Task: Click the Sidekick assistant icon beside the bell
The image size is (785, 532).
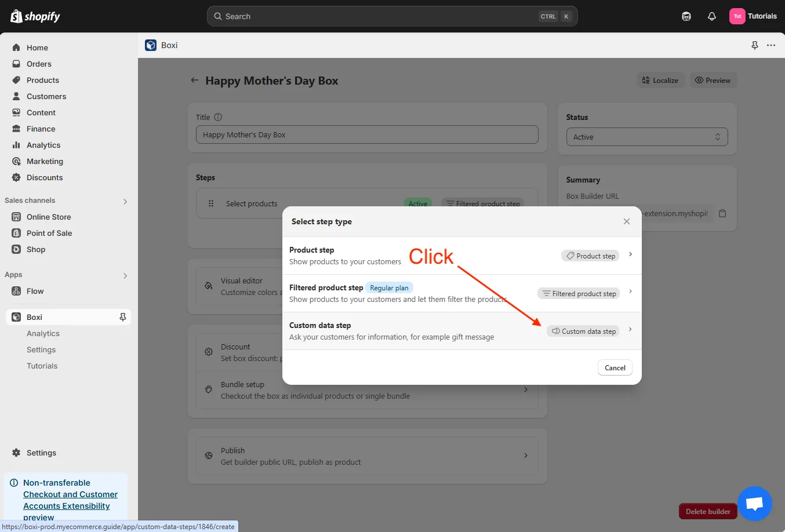Action: click(686, 16)
